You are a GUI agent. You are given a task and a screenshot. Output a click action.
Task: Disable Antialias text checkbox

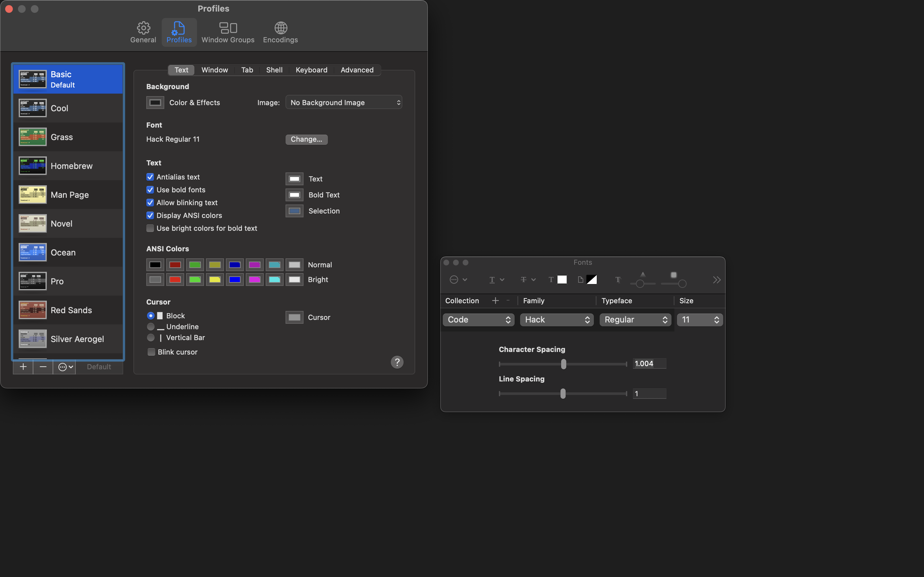coord(150,177)
